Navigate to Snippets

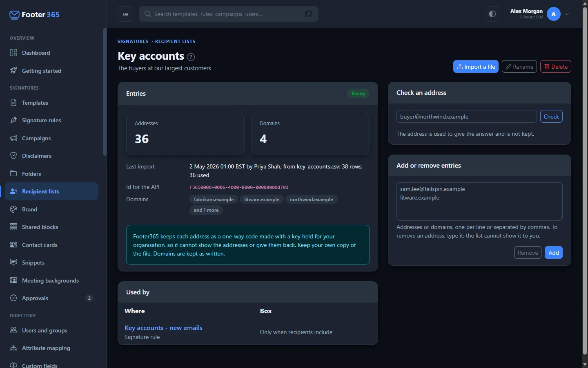click(x=51, y=263)
